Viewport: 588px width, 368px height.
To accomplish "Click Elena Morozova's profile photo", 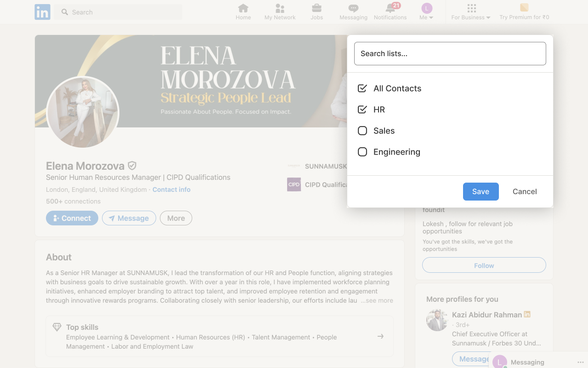I will click(x=83, y=112).
